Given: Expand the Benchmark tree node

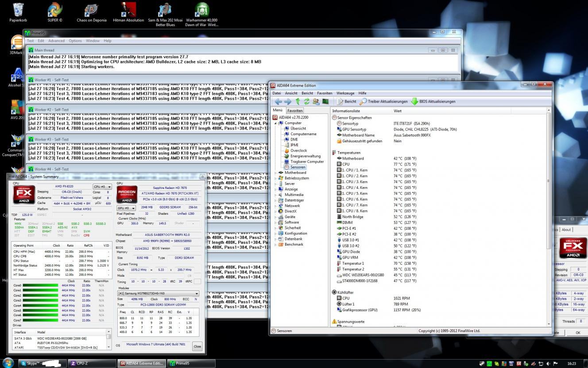Looking at the screenshot, I should (276, 245).
